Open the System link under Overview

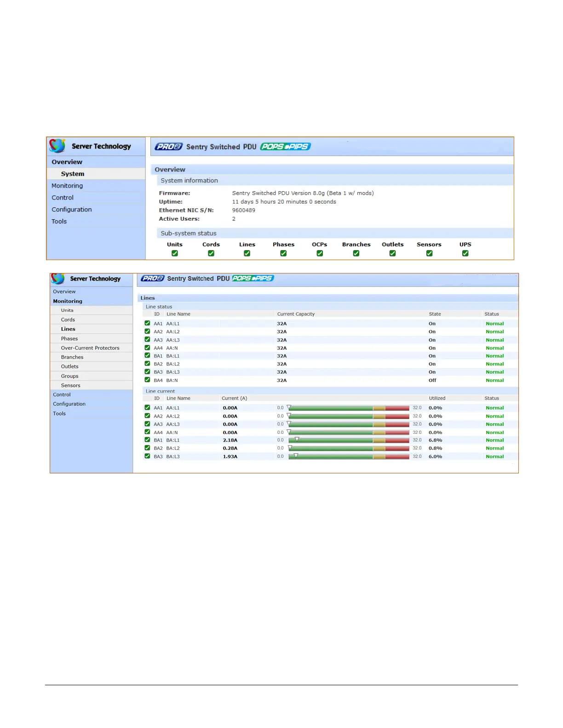73,174
